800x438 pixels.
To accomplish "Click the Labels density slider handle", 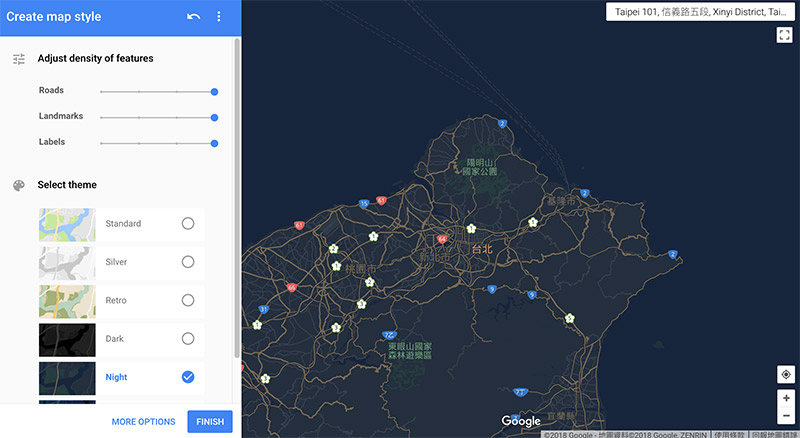I will point(214,143).
